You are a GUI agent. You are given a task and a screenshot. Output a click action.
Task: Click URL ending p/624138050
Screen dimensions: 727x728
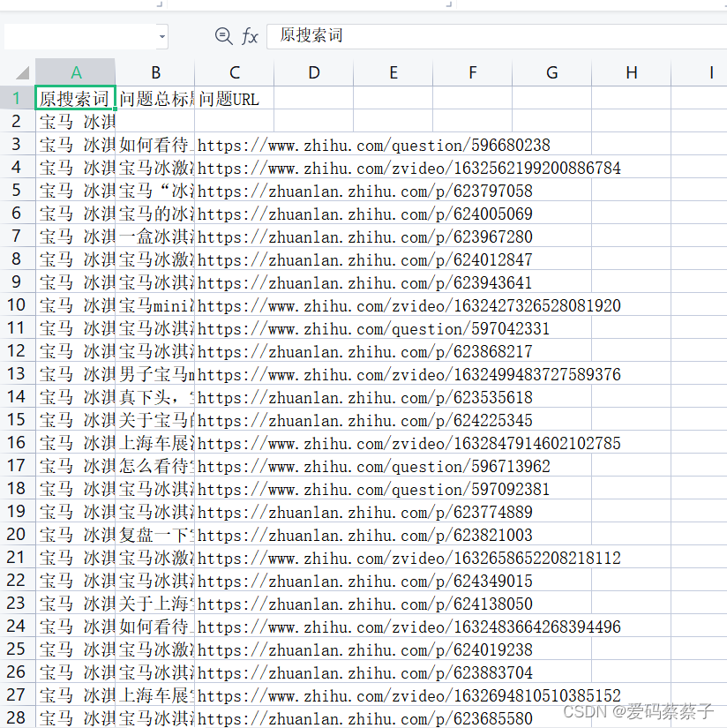pos(365,604)
